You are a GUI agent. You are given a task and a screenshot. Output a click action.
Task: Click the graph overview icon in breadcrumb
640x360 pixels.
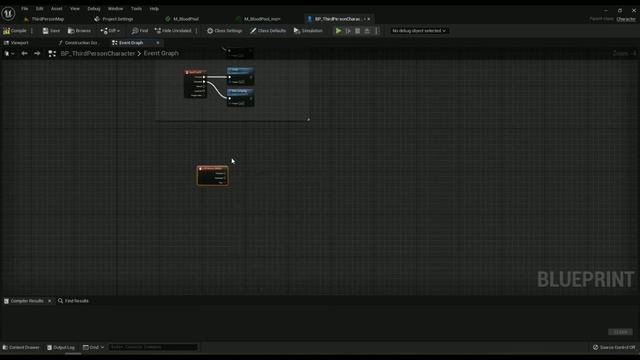(x=52, y=53)
